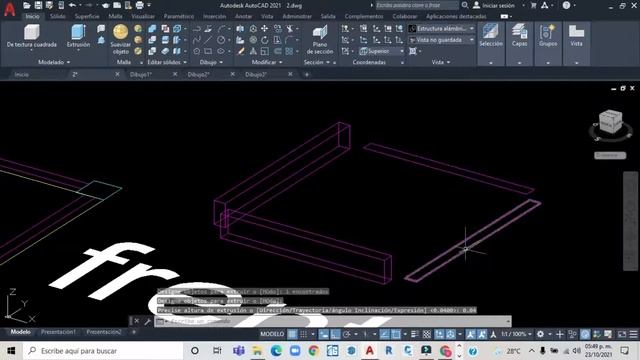Click the Help question mark icon
The image size is (640, 360).
pyautogui.click(x=566, y=5)
